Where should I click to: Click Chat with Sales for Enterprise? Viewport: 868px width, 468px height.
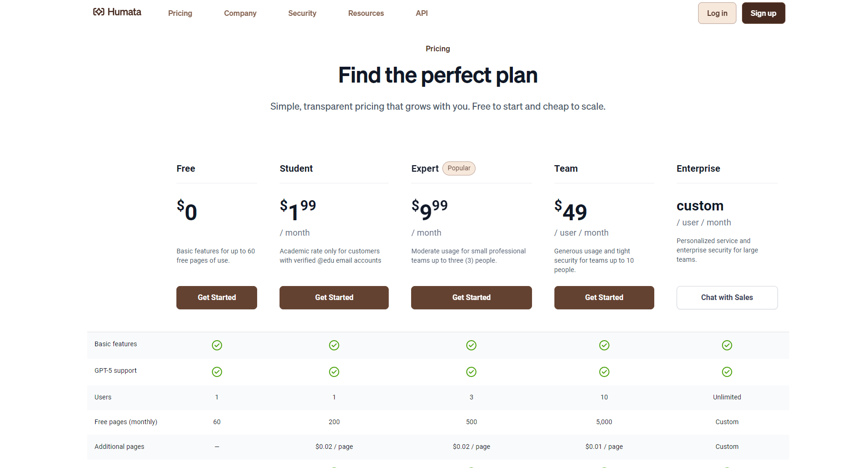(x=727, y=298)
